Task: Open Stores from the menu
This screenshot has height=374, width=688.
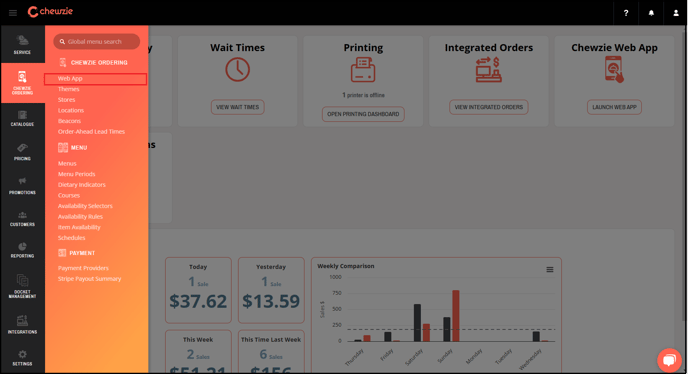Action: 66,100
